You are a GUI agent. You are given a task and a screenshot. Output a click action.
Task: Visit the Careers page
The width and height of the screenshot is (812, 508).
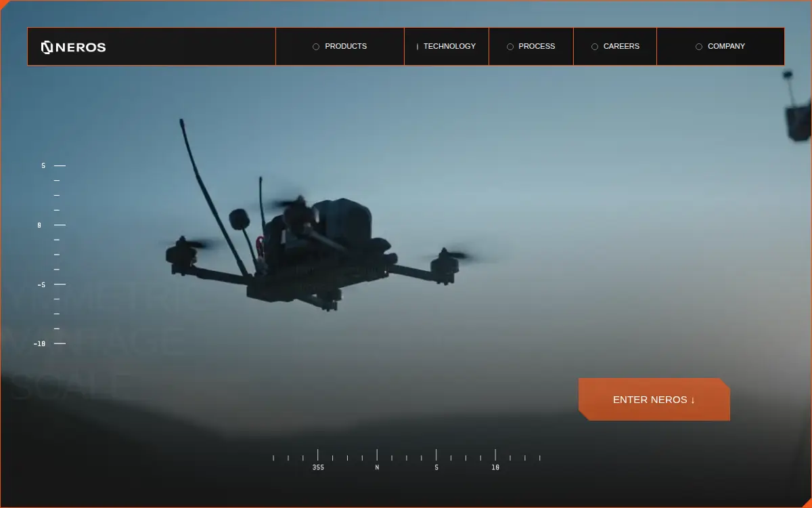click(x=615, y=47)
